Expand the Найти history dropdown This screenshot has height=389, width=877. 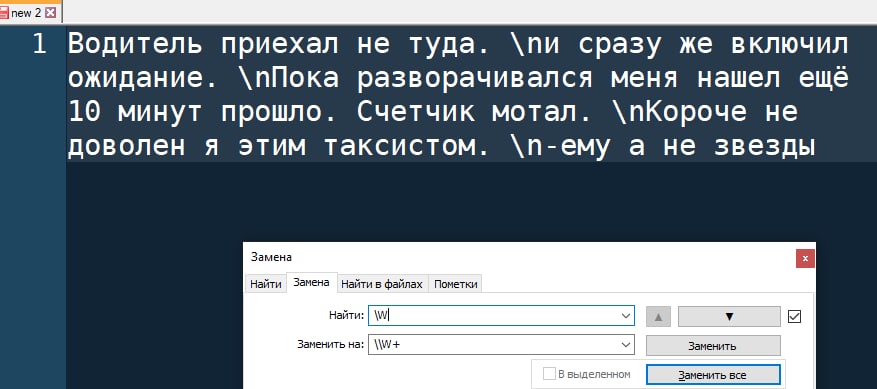coord(626,316)
